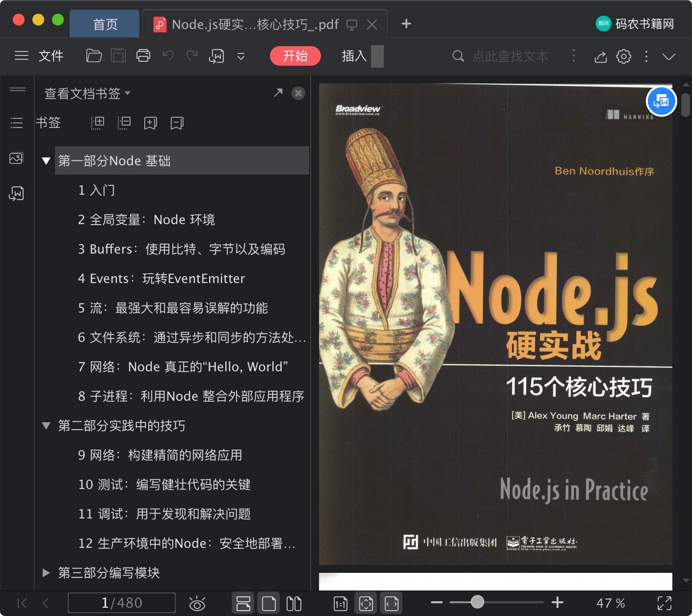Open 查看文档书签 dropdown
This screenshot has height=616, width=692.
[87, 93]
